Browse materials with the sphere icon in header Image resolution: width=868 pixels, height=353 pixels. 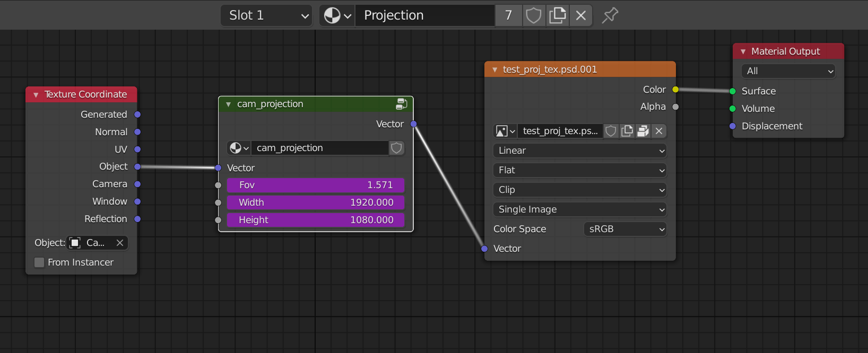pyautogui.click(x=337, y=15)
